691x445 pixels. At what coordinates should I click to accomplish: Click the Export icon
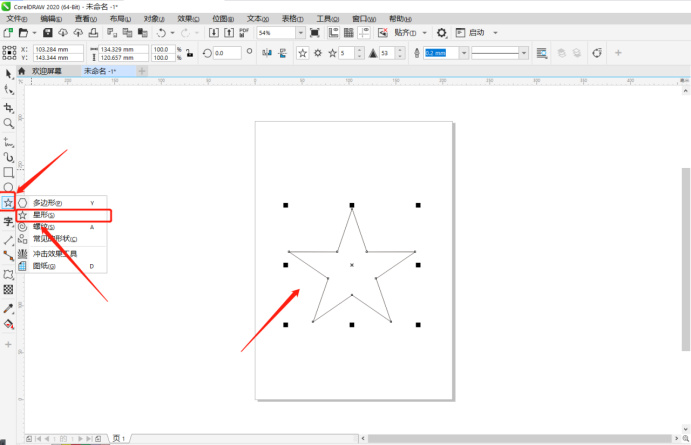click(229, 33)
